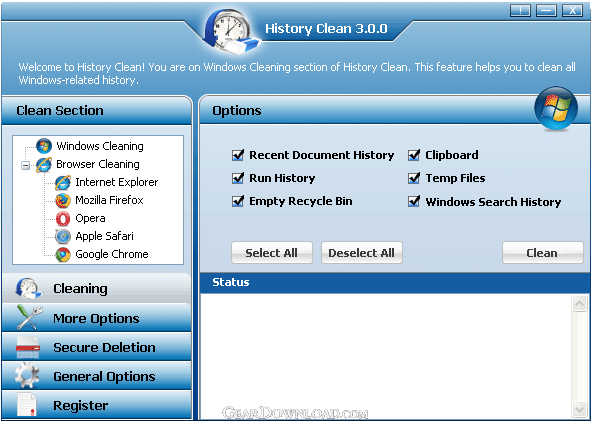Click the Windows orb logo in Options header
Image resolution: width=592 pixels, height=422 pixels.
point(556,108)
